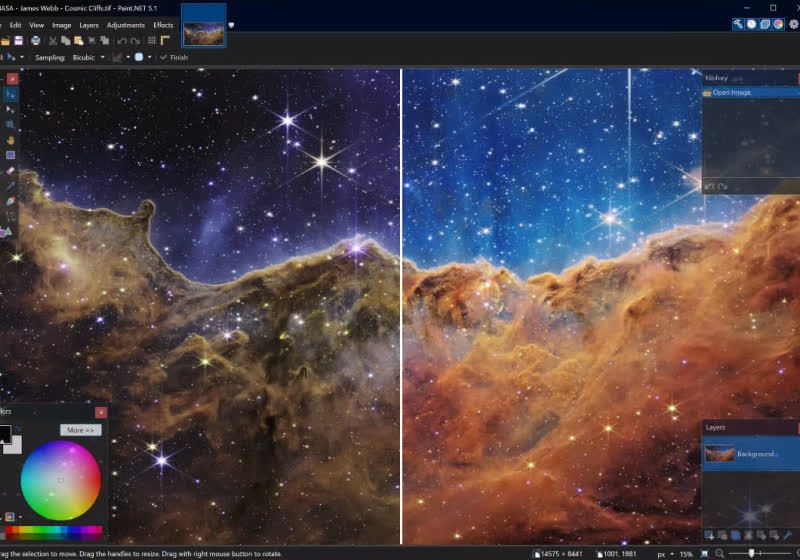This screenshot has height=560, width=800.
Task: Pick a hue on the color wheel
Action: [61, 480]
